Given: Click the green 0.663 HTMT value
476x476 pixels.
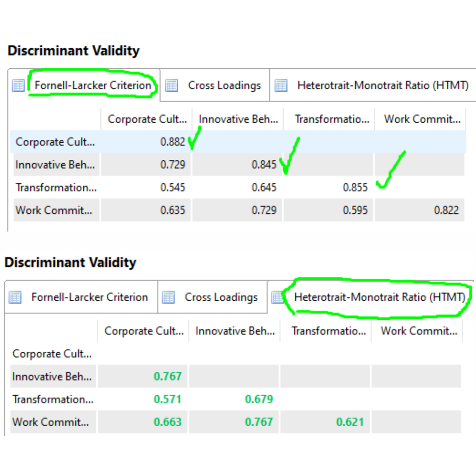Looking at the screenshot, I should [x=167, y=422].
